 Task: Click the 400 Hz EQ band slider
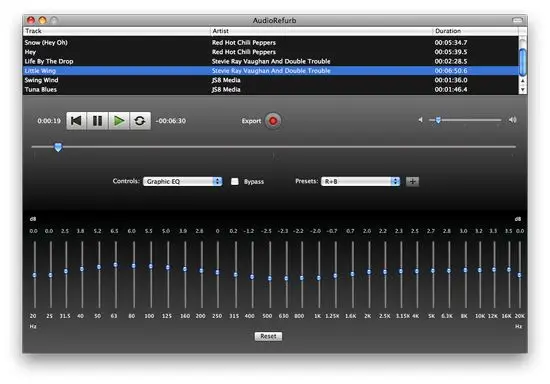pyautogui.click(x=252, y=275)
